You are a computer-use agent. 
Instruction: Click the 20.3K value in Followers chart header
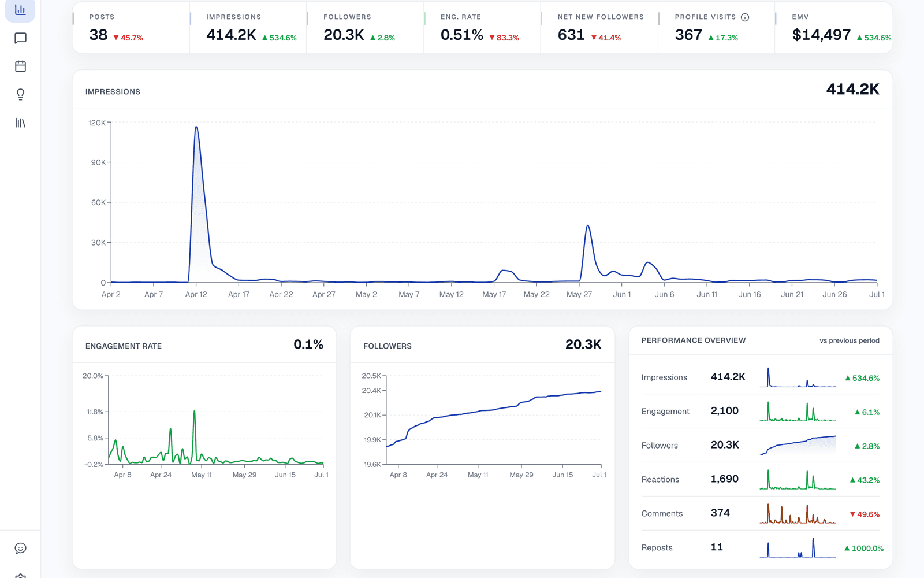583,344
